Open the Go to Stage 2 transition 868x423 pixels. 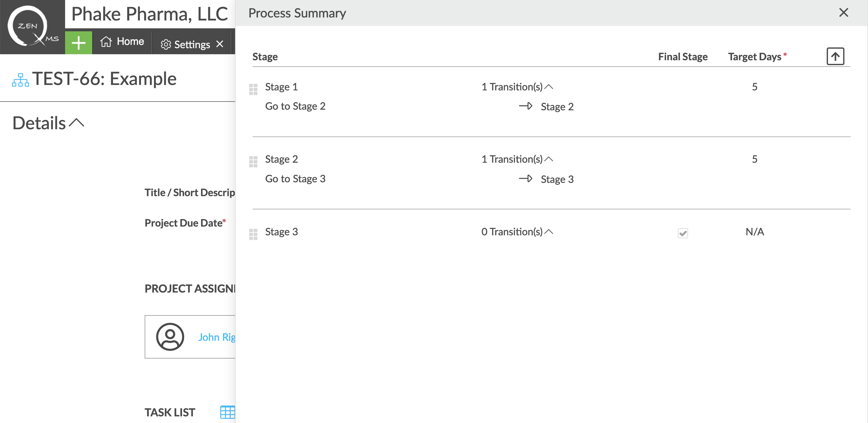tap(295, 106)
